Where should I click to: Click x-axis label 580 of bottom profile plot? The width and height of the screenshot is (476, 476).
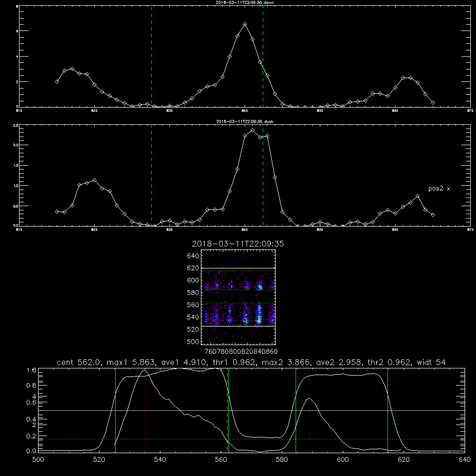click(282, 460)
